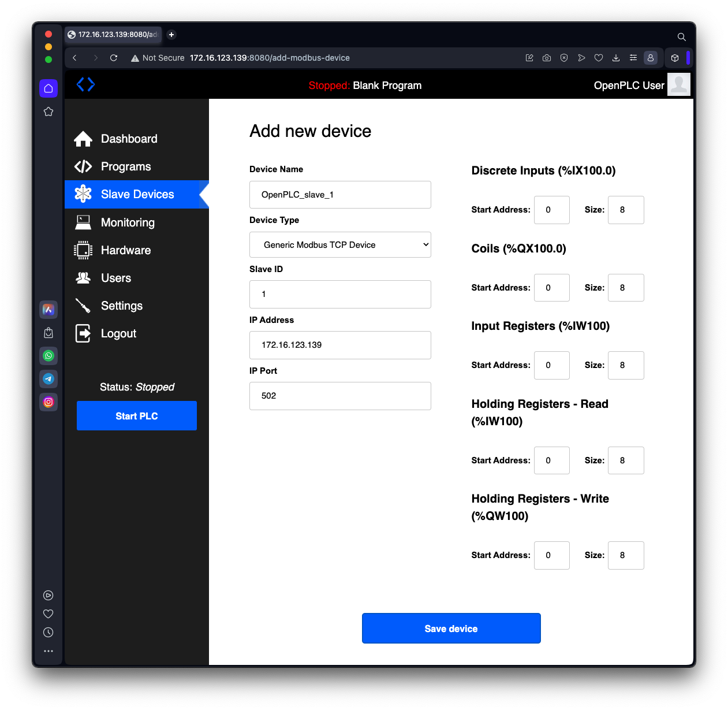Click the Dashboard house icon
The width and height of the screenshot is (728, 710).
click(83, 139)
